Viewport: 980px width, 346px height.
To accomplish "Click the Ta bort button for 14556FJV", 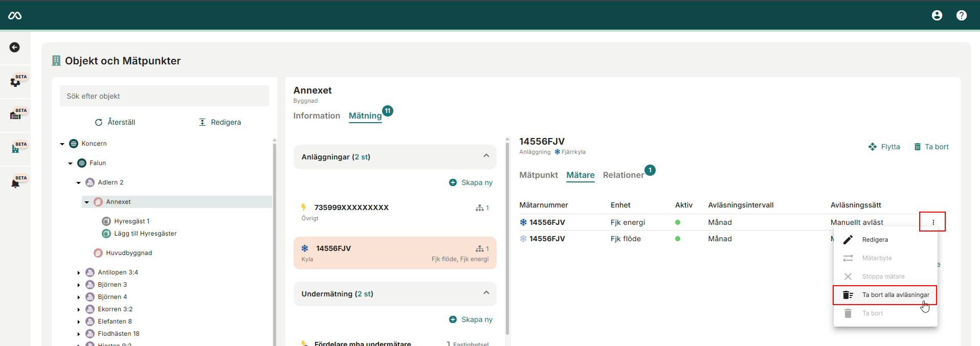I will [x=931, y=147].
